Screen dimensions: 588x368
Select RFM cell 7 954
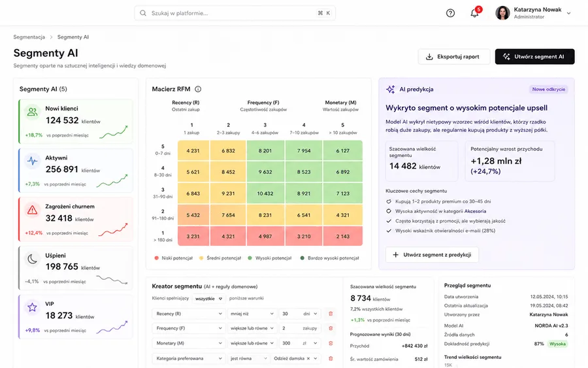(304, 151)
